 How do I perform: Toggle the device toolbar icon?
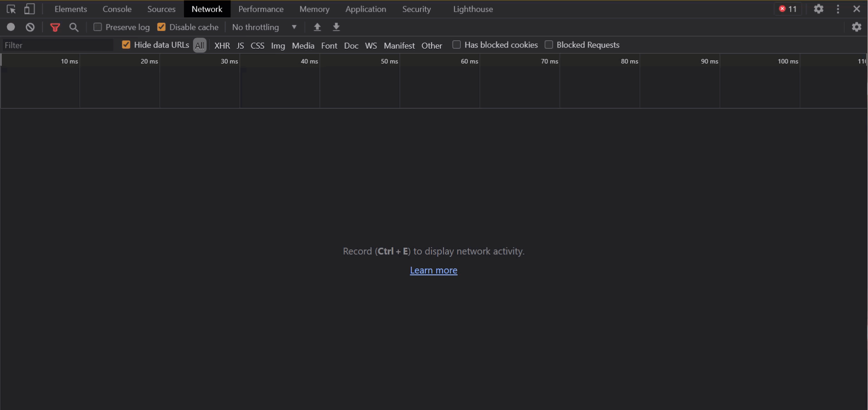pos(29,9)
